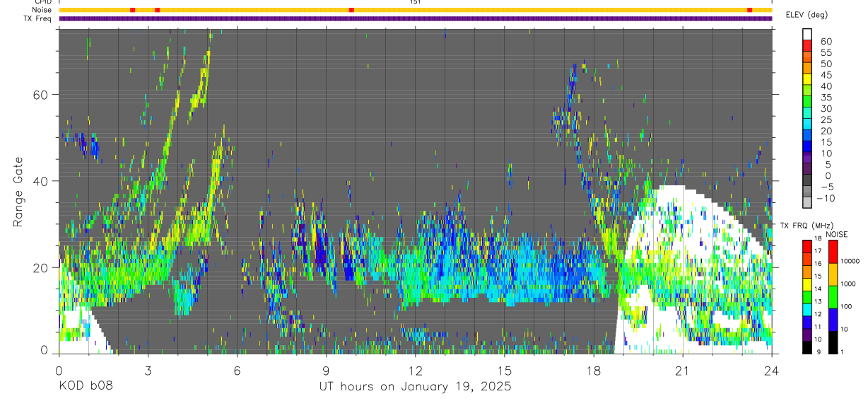The width and height of the screenshot is (868, 401).
Task: Click the red noise marker just after 3 UT
Action: 157,10
